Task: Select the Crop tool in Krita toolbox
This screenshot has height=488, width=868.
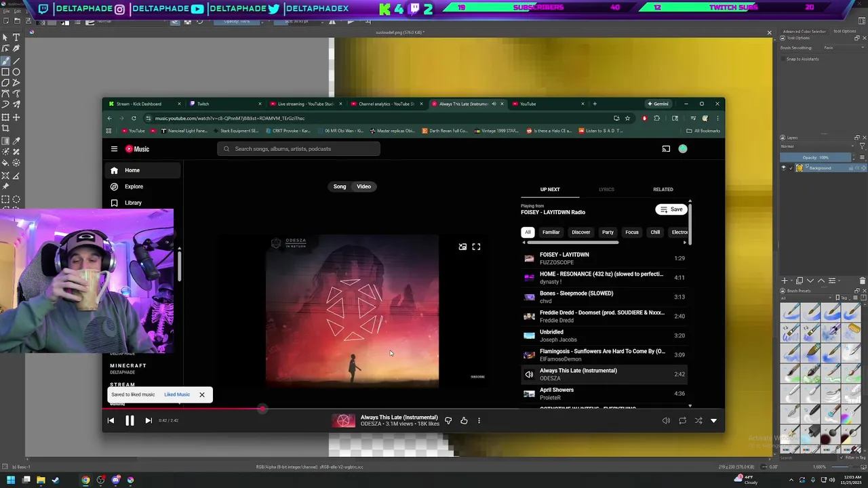Action: click(5, 128)
